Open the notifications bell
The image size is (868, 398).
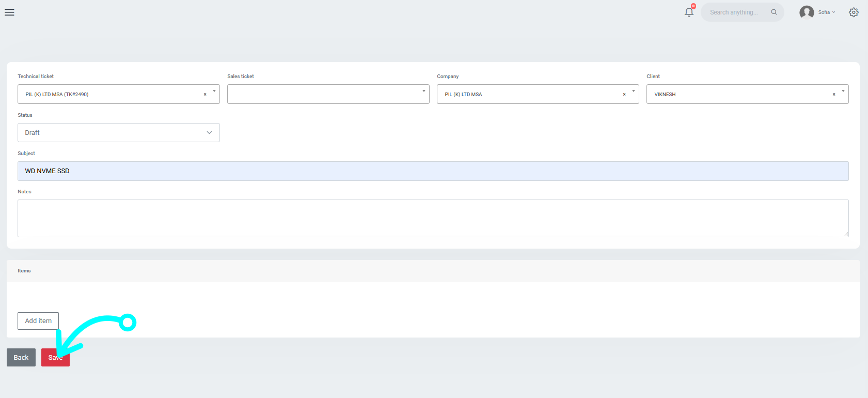pos(689,12)
